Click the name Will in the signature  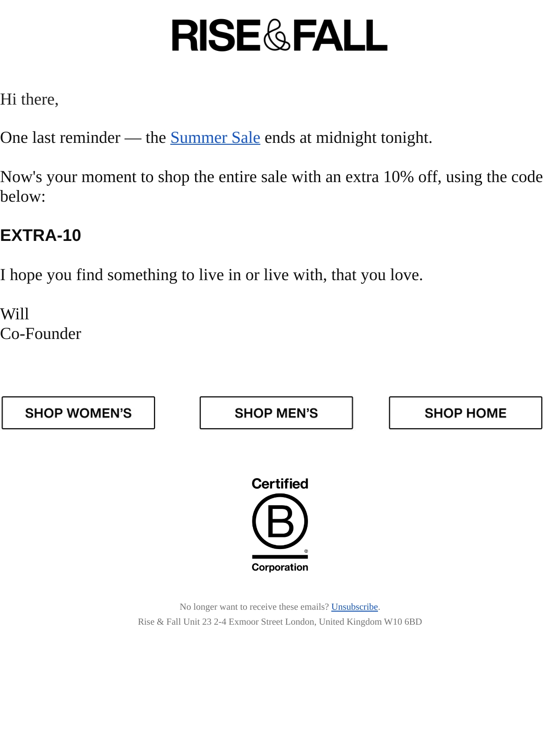(14, 314)
